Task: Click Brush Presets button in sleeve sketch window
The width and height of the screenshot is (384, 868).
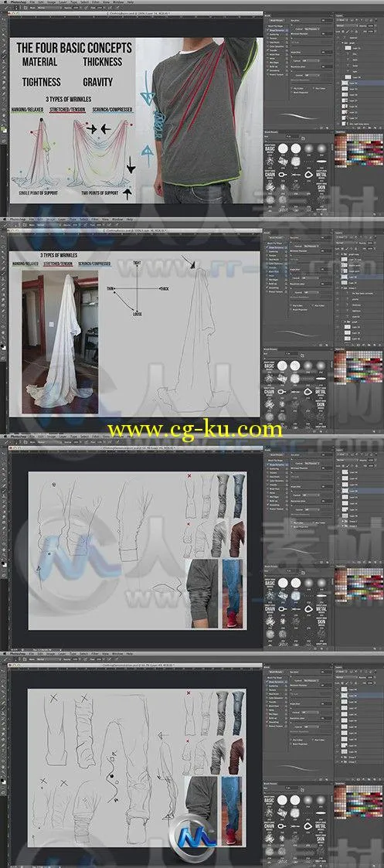Action: tap(277, 455)
